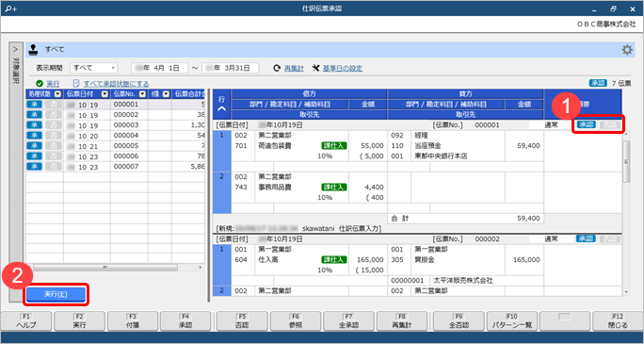This screenshot has height=344, width=644.
Task: Click the F4 承認 function key
Action: 185,321
